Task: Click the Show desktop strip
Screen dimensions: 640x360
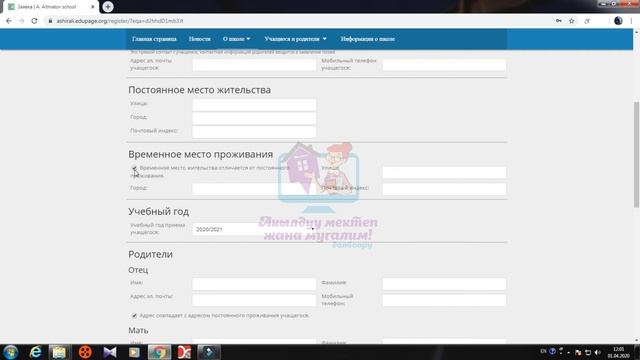Action: [x=637, y=352]
